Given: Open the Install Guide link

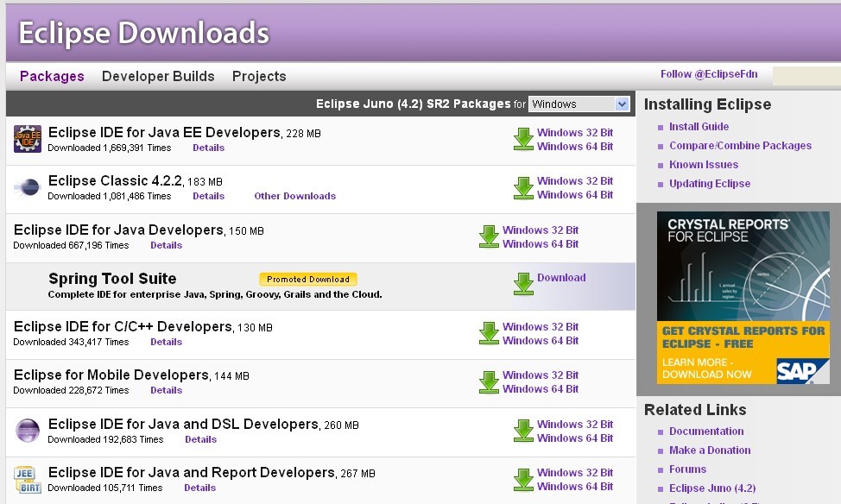Looking at the screenshot, I should click(699, 127).
